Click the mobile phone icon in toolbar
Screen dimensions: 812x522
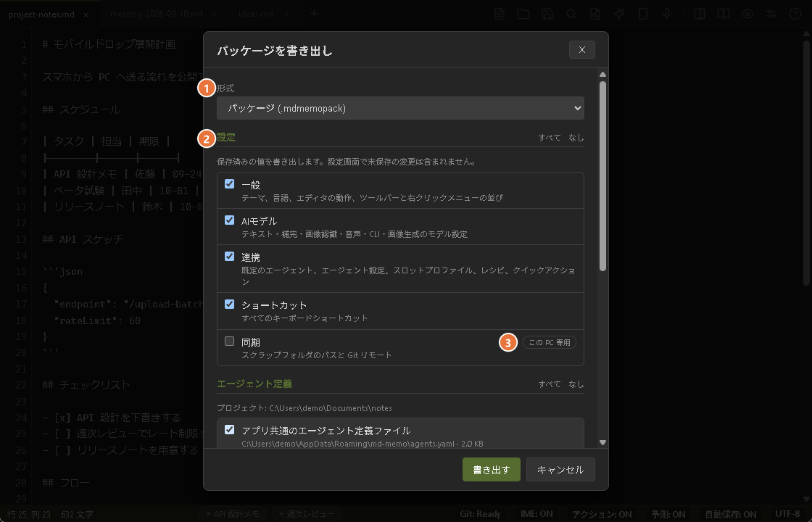pyautogui.click(x=643, y=14)
